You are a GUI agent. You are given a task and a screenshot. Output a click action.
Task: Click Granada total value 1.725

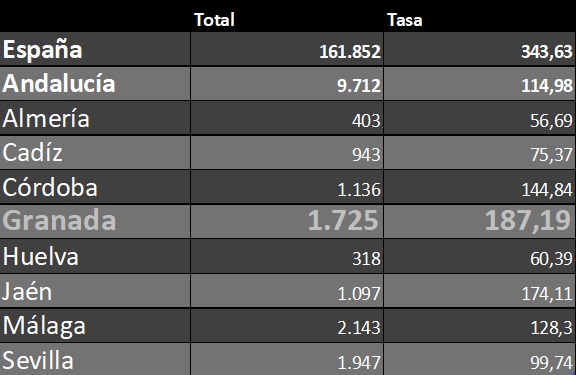click(x=343, y=220)
